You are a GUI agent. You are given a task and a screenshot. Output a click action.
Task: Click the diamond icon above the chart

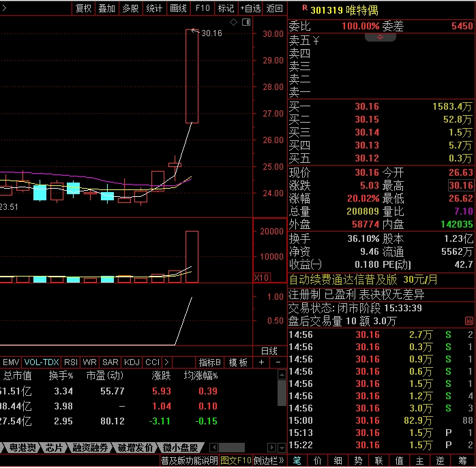coord(233,22)
